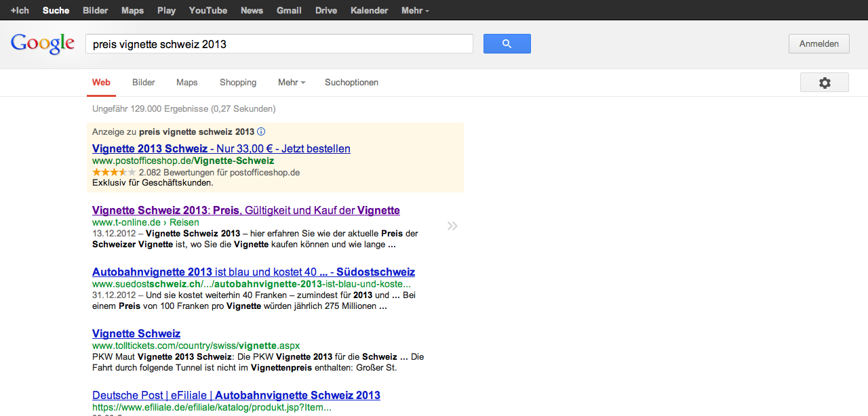Open the settings gear menu
Image resolution: width=868 pixels, height=416 pixels.
tap(824, 83)
